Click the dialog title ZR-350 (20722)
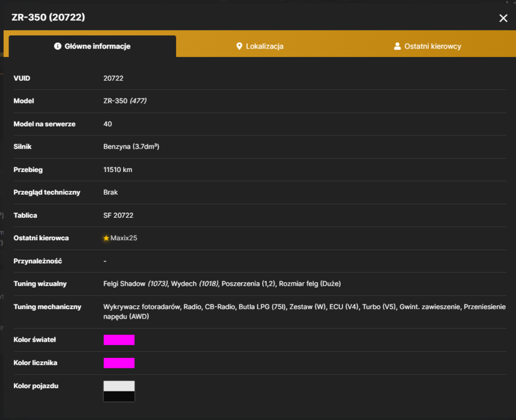 [x=48, y=17]
